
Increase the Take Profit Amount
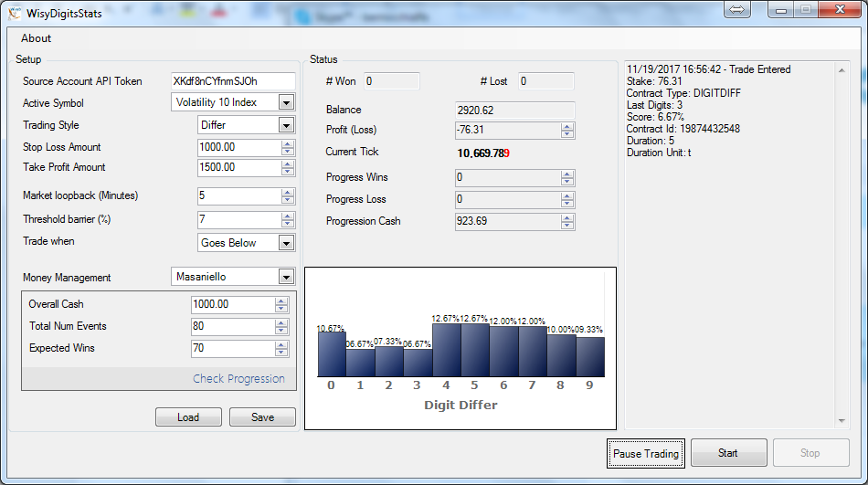point(287,163)
